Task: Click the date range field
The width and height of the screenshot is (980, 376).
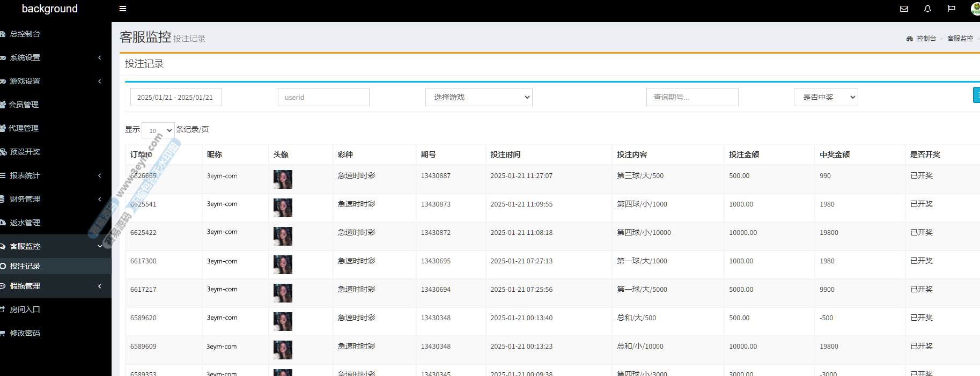Action: coord(176,97)
